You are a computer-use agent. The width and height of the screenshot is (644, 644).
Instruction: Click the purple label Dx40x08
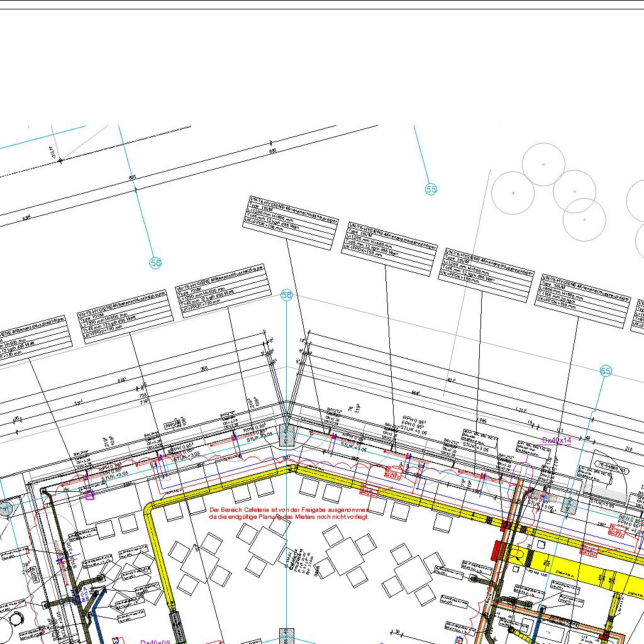tap(155, 641)
